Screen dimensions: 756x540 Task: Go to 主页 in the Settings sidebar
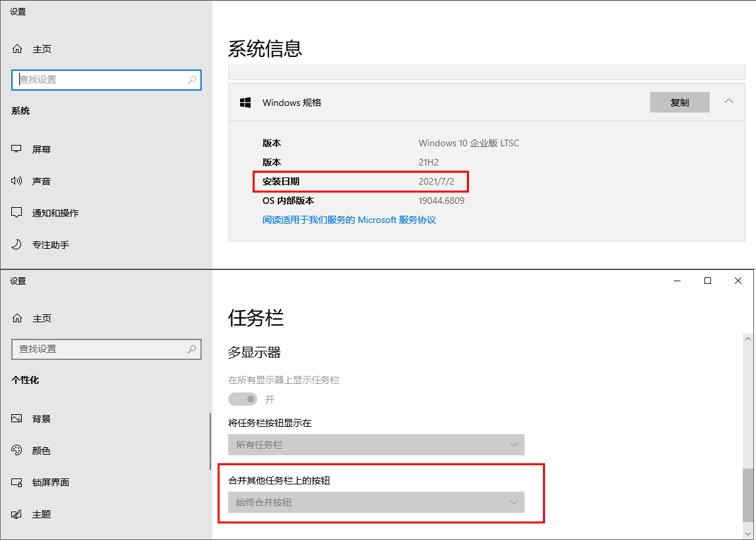tap(42, 48)
